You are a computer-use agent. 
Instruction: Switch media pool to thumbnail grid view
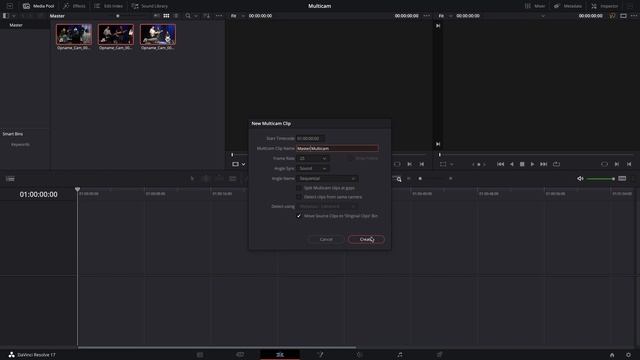(166, 16)
